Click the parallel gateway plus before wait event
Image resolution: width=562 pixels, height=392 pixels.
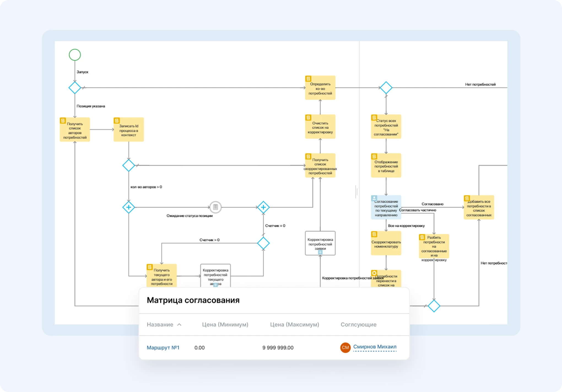coord(128,207)
